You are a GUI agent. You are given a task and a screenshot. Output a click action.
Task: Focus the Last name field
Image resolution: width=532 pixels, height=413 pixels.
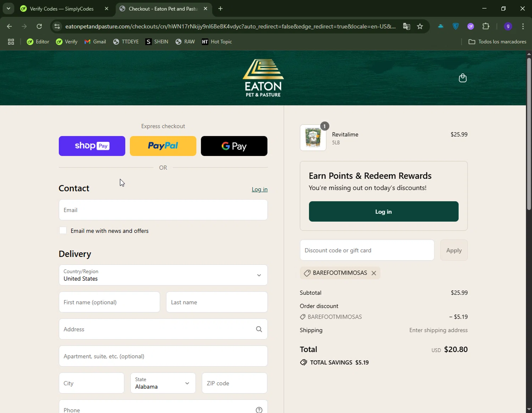(x=217, y=302)
